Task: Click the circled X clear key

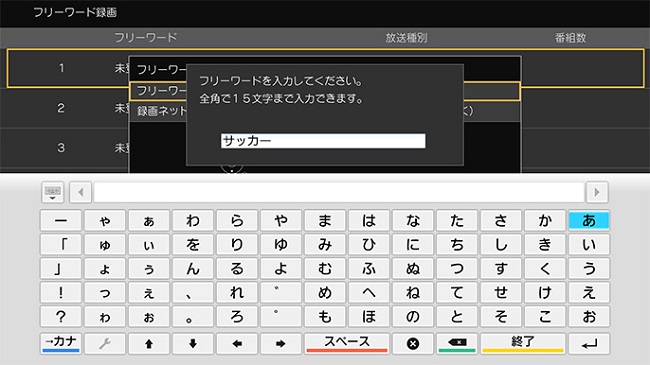Action: point(412,343)
